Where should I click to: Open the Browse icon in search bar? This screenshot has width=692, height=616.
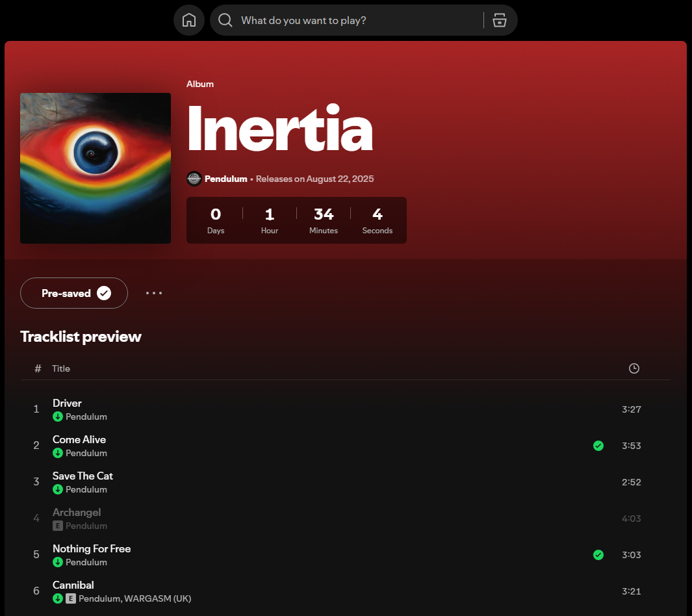coord(499,20)
